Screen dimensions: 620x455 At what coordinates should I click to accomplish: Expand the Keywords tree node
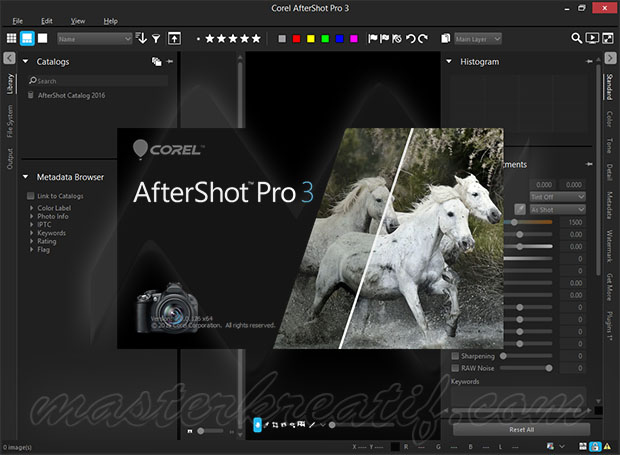coord(31,233)
